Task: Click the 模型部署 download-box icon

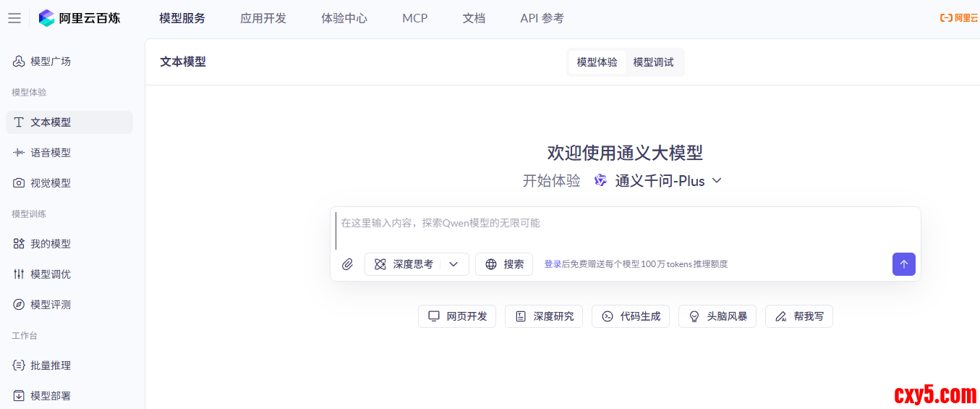Action: point(19,396)
